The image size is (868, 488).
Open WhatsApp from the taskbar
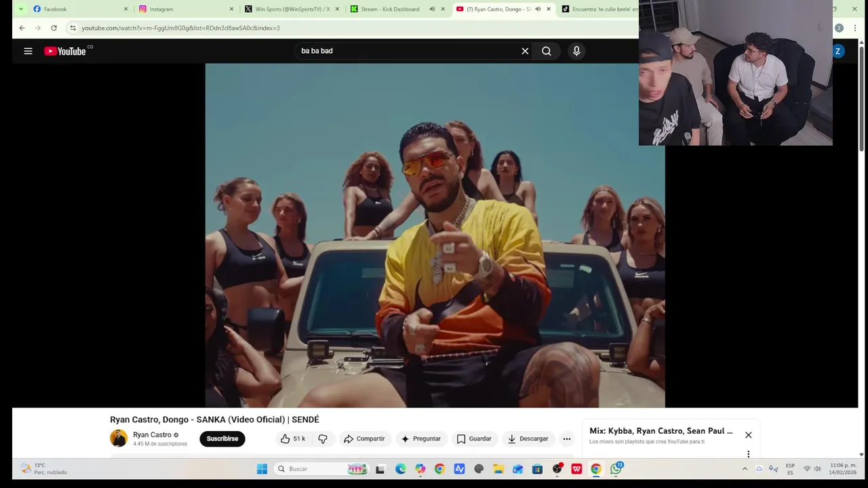[616, 469]
